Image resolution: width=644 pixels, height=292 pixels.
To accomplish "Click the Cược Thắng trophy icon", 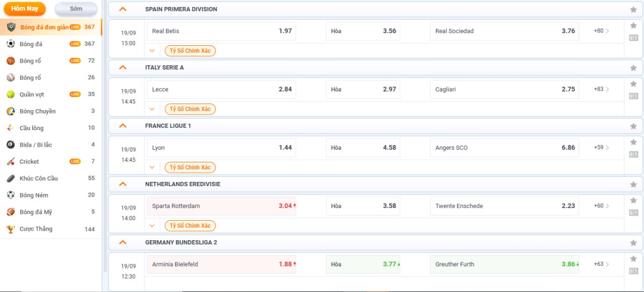I will click(11, 229).
